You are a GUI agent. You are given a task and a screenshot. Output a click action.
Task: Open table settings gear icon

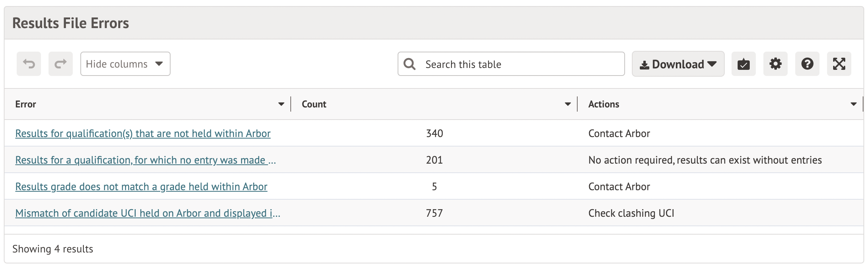[x=775, y=64]
